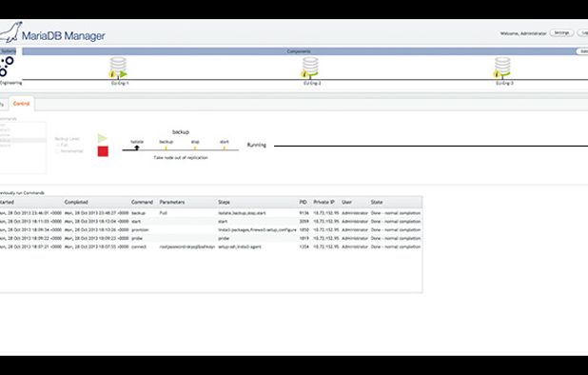Select the Full backup level option
This screenshot has width=588, height=375.
62,145
